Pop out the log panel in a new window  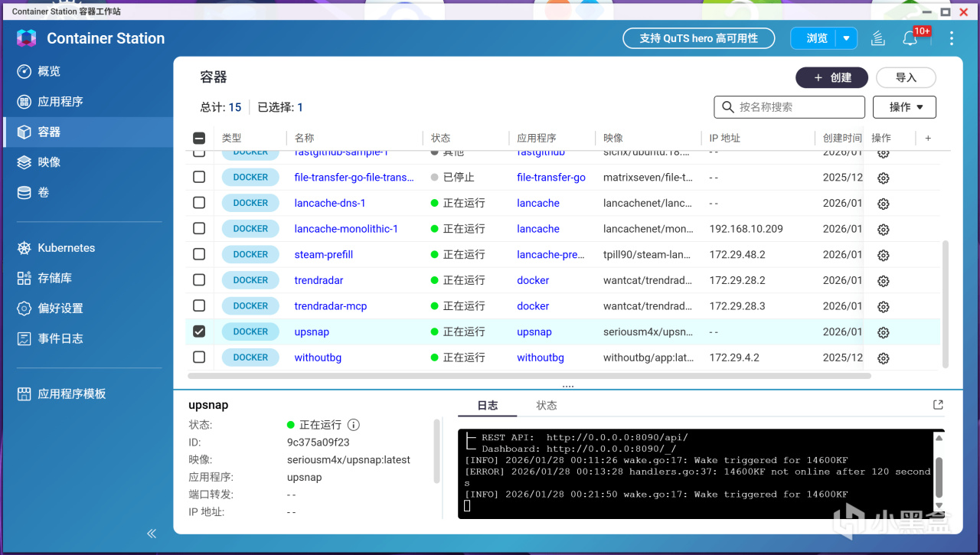[938, 405]
